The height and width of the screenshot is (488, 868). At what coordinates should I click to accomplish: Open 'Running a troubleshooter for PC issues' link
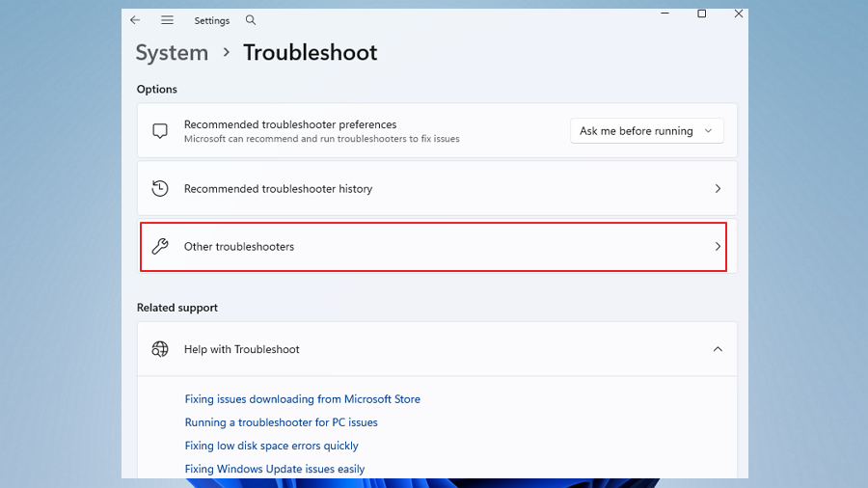(281, 422)
